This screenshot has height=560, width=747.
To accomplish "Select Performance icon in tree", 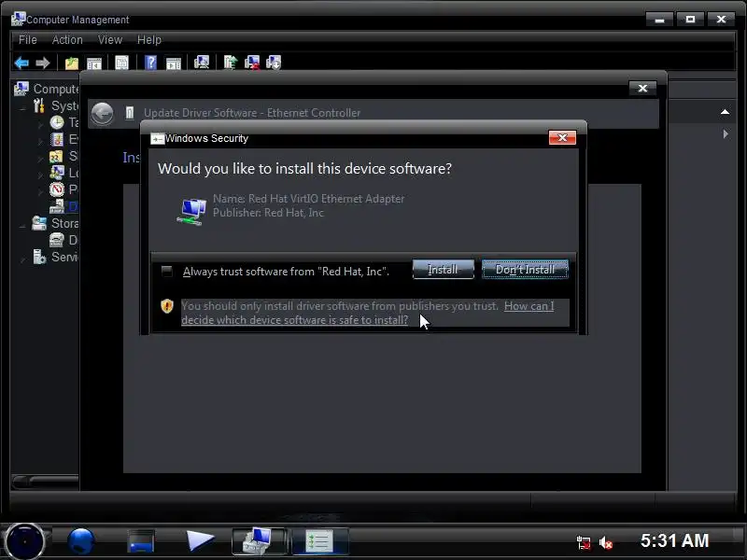I will tap(57, 189).
